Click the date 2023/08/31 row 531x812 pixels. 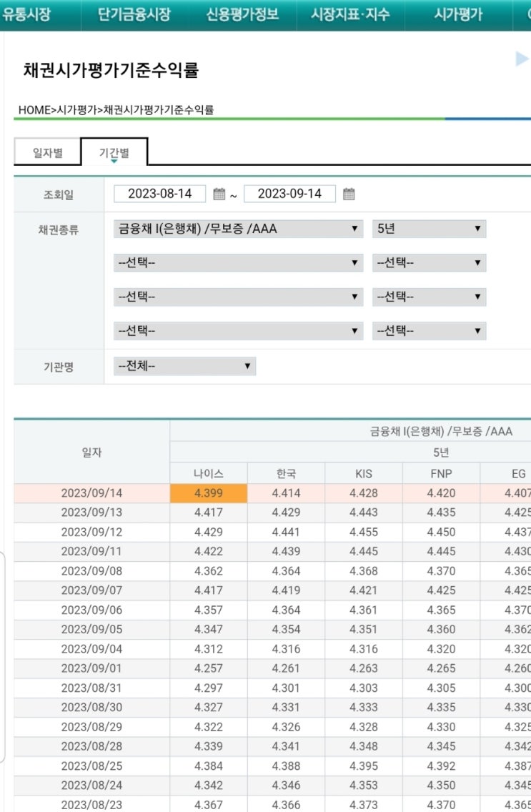(91, 688)
